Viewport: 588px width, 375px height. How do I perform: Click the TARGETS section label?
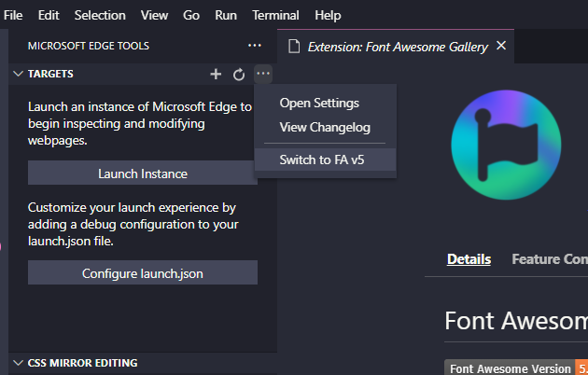50,74
